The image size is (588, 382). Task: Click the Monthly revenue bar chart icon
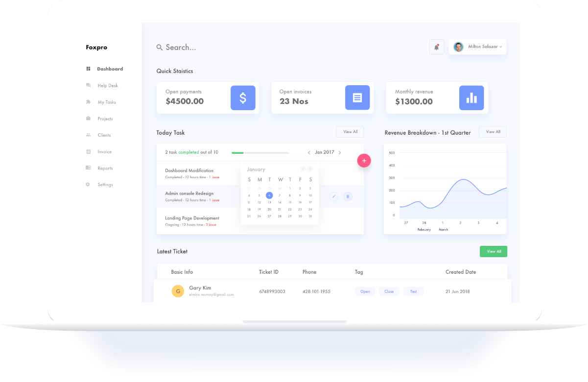471,98
